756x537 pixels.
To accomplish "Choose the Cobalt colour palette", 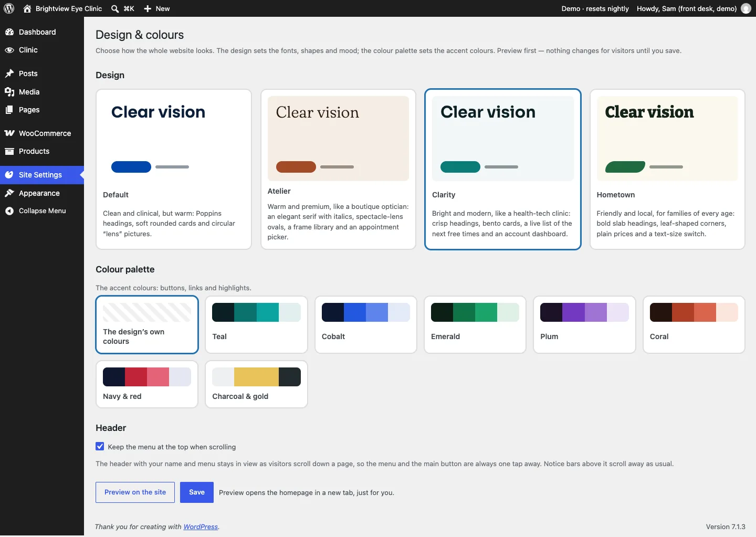I will tap(366, 324).
